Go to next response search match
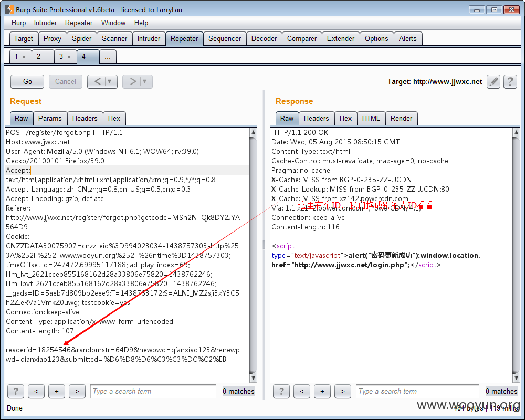 (342, 391)
